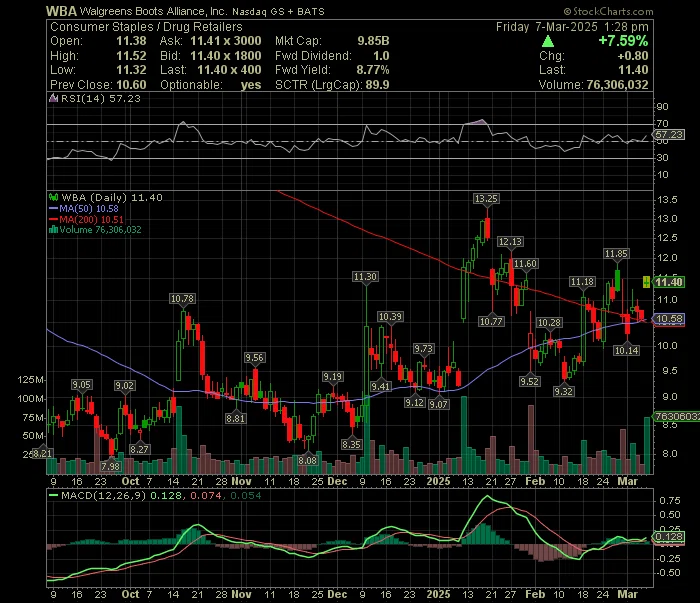Click the 8.27 low price label

[x=139, y=449]
